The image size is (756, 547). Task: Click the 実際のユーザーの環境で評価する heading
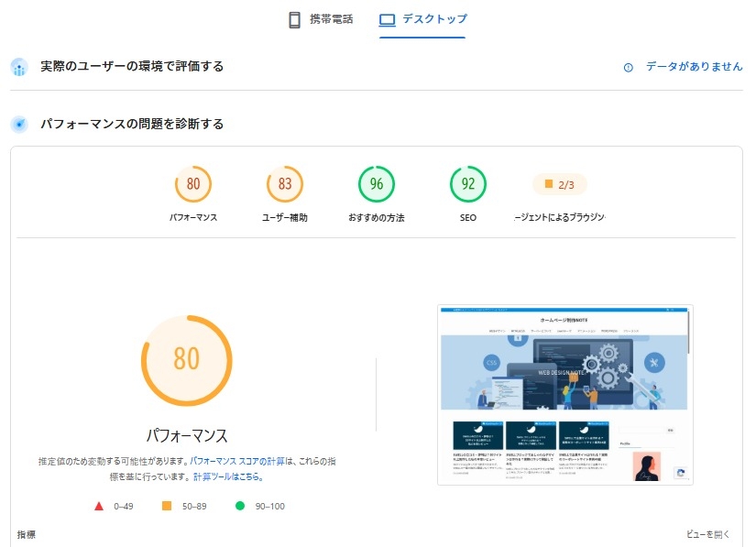[132, 67]
